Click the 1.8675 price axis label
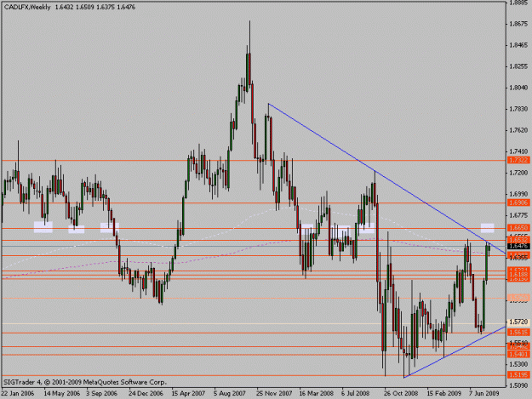This screenshot has height=399, width=532. pos(518,24)
